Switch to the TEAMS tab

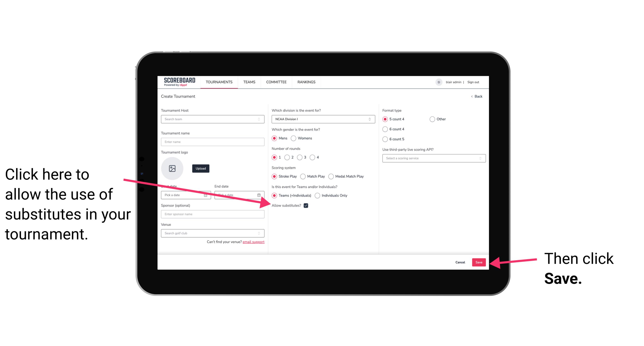coord(249,82)
